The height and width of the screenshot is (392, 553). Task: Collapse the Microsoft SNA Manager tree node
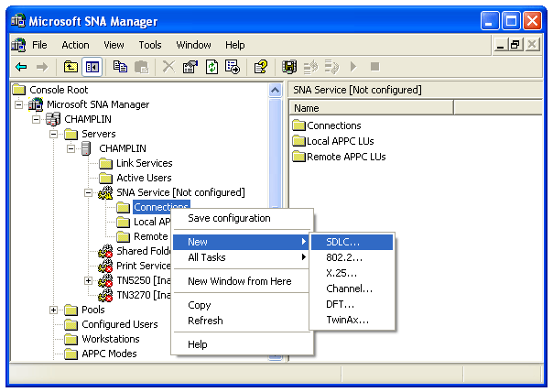pos(18,104)
